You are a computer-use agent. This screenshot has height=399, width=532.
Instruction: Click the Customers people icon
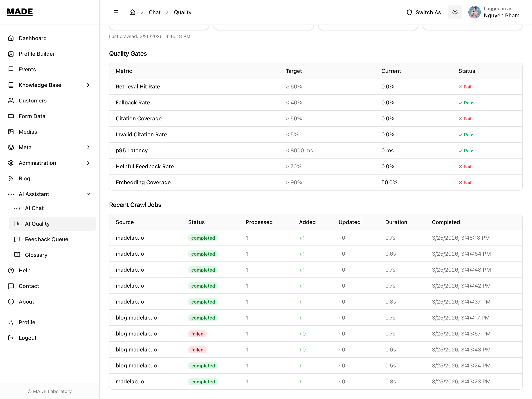point(11,101)
